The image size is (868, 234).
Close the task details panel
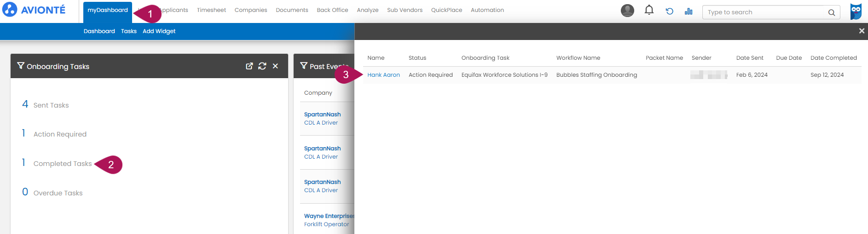[x=862, y=31]
